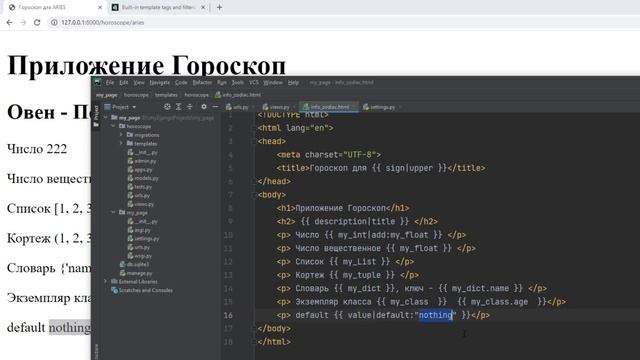The image size is (640, 360).
Task: Click 'Число 222' text on web page
Action: coord(37,149)
